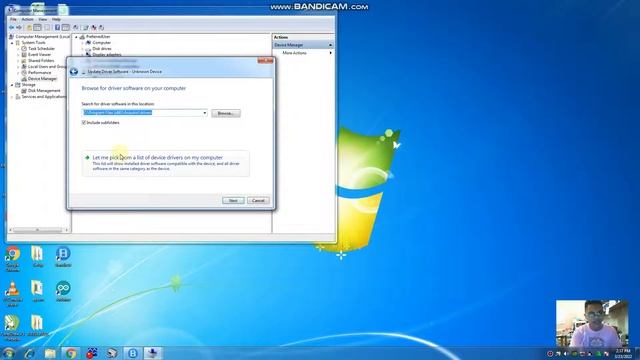This screenshot has height=360, width=640.
Task: Open the Action menu in Computer Management
Action: tap(27, 19)
